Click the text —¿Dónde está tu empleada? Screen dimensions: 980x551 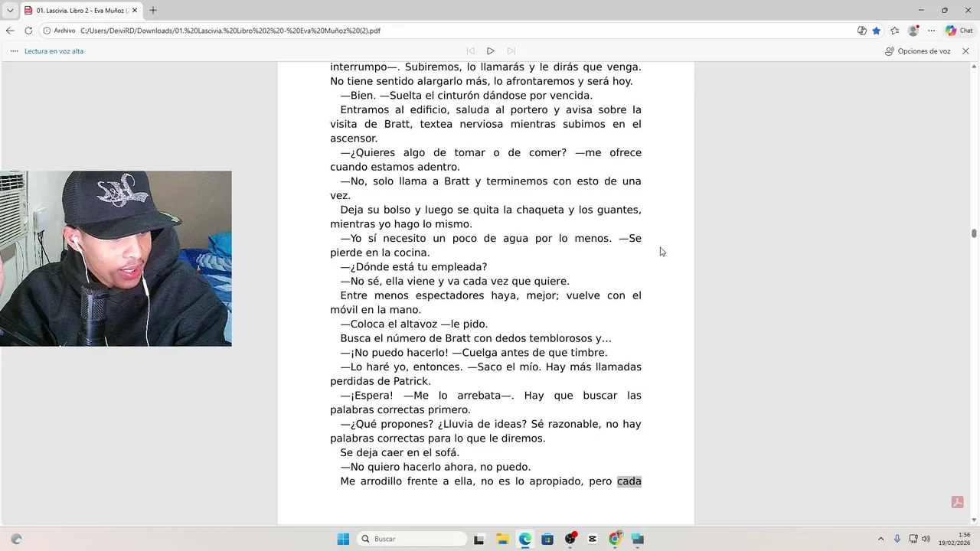[x=414, y=267]
